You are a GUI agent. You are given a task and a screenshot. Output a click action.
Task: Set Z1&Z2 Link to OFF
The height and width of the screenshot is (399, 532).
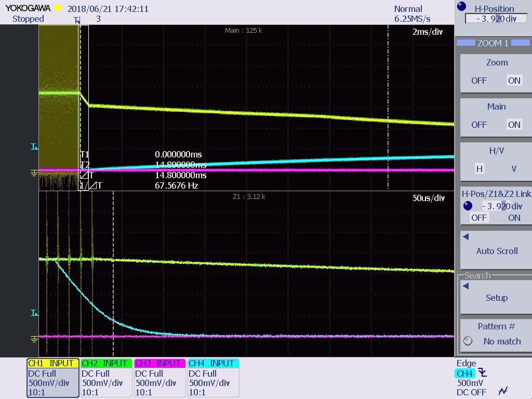pyautogui.click(x=478, y=218)
